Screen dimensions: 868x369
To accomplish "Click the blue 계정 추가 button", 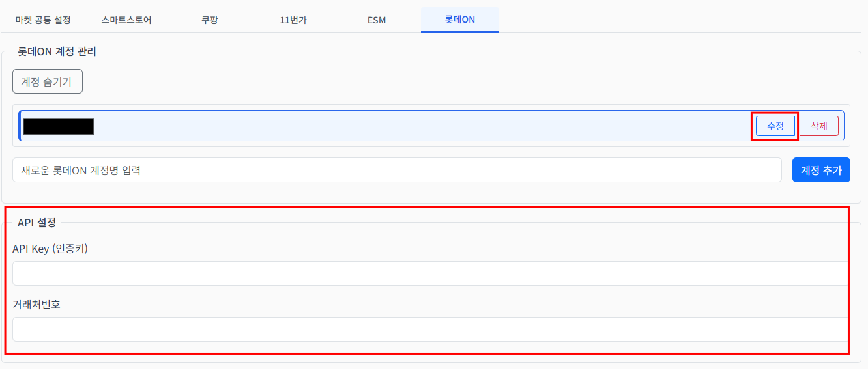I will click(x=821, y=170).
